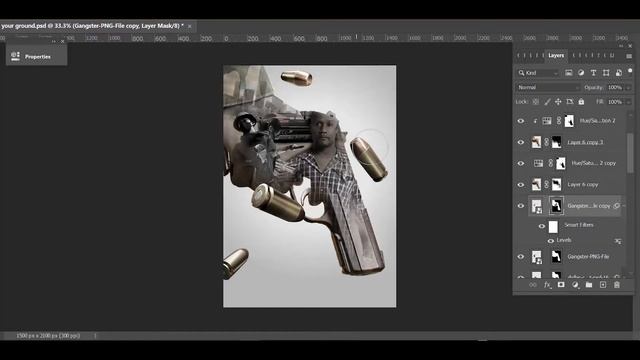Screen dimensions: 640x360
Task: Click document dimensions in status bar
Action: click(48, 336)
